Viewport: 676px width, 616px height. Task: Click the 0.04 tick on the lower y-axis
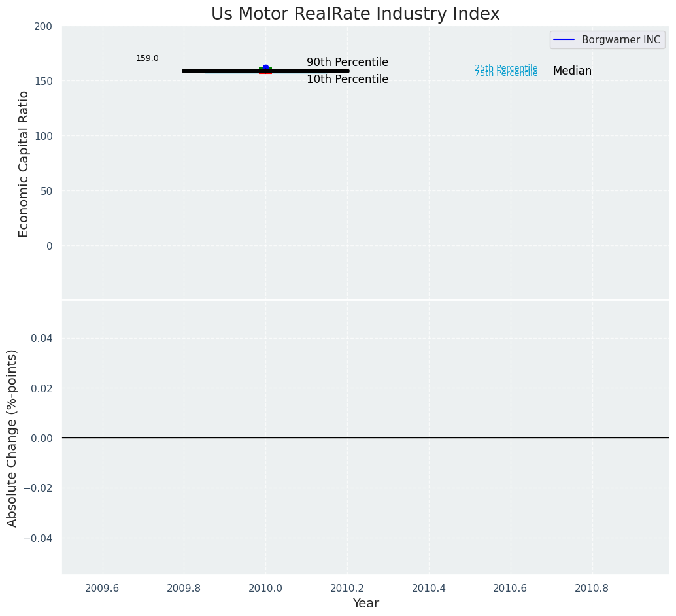coord(41,338)
